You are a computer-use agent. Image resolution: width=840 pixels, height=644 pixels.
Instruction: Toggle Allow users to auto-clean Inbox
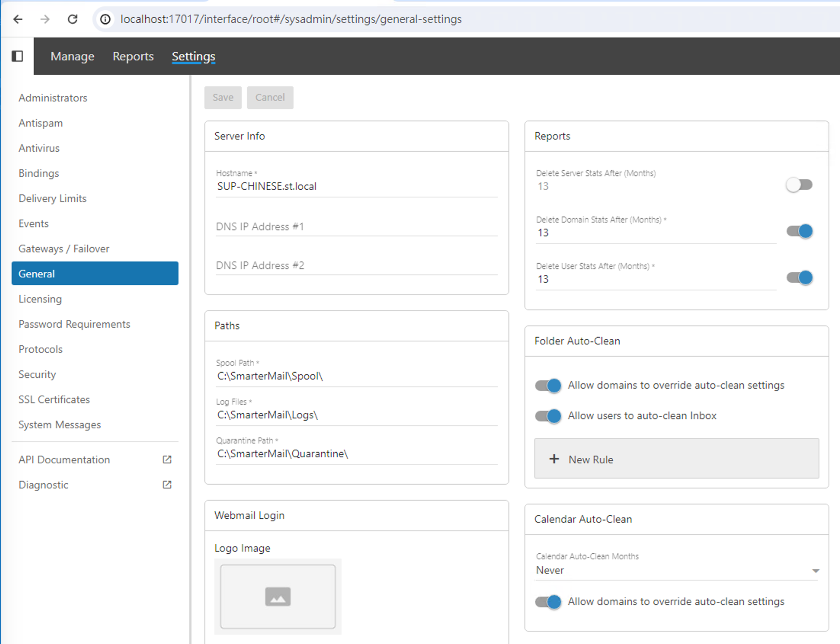tap(548, 416)
